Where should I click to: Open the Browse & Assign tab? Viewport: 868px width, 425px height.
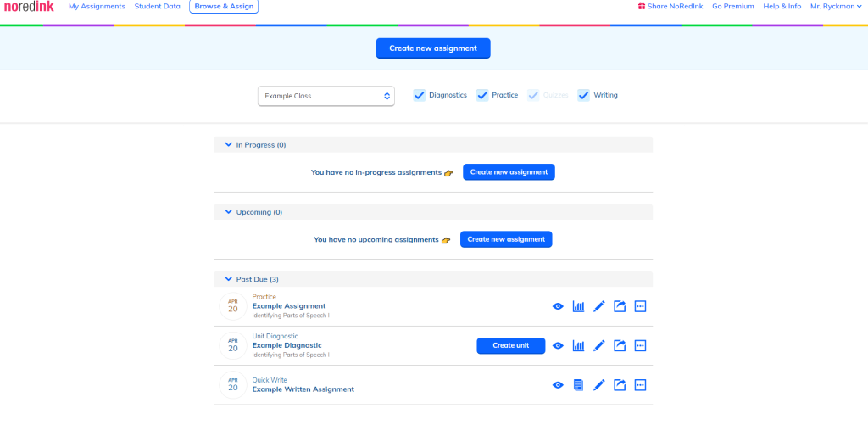coord(223,7)
